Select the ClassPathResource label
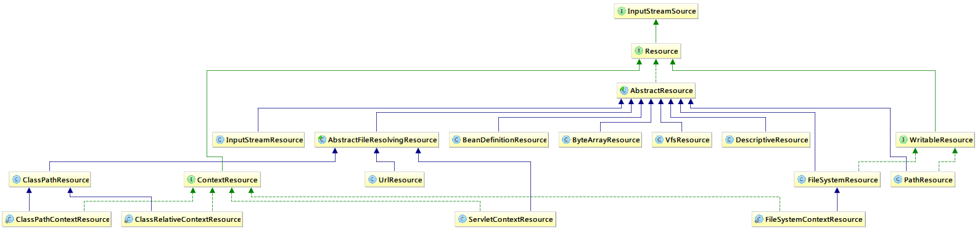The width and height of the screenshot is (980, 236). [56, 180]
